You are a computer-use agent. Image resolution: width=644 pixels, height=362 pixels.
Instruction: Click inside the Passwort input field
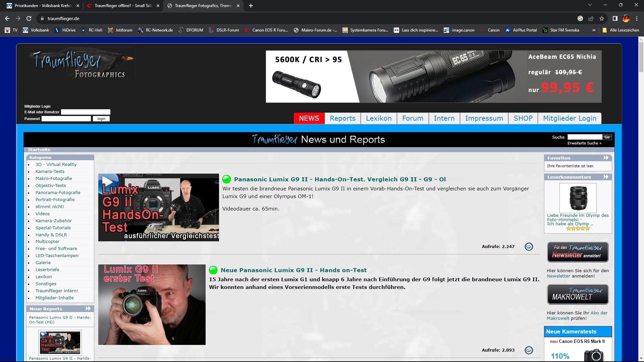click(66, 119)
